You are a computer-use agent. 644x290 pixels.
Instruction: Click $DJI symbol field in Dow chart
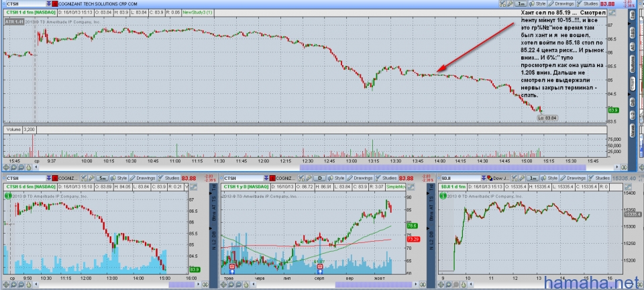pyautogui.click(x=462, y=179)
